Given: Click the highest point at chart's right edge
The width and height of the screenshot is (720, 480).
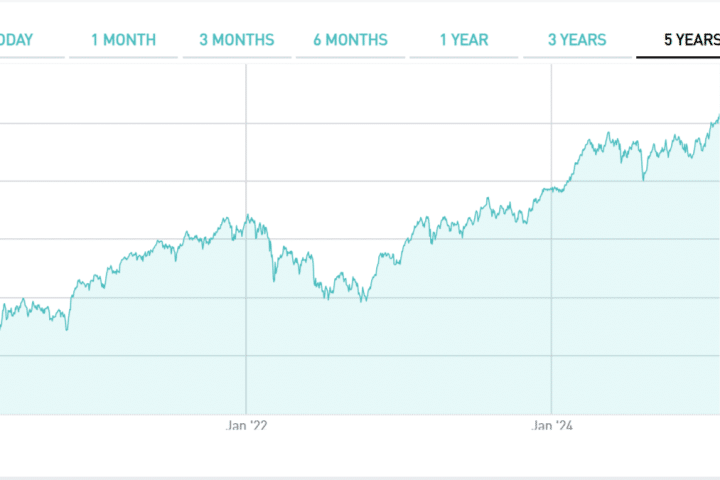Looking at the screenshot, I should click(x=717, y=117).
